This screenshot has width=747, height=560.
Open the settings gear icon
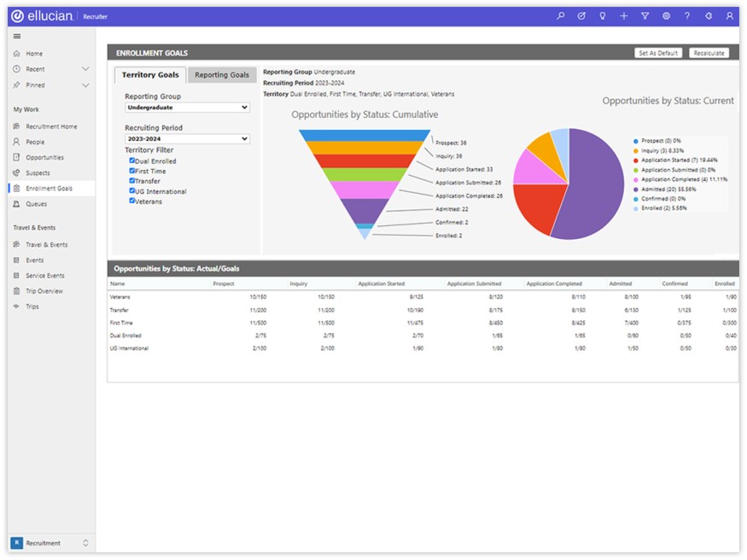(666, 16)
